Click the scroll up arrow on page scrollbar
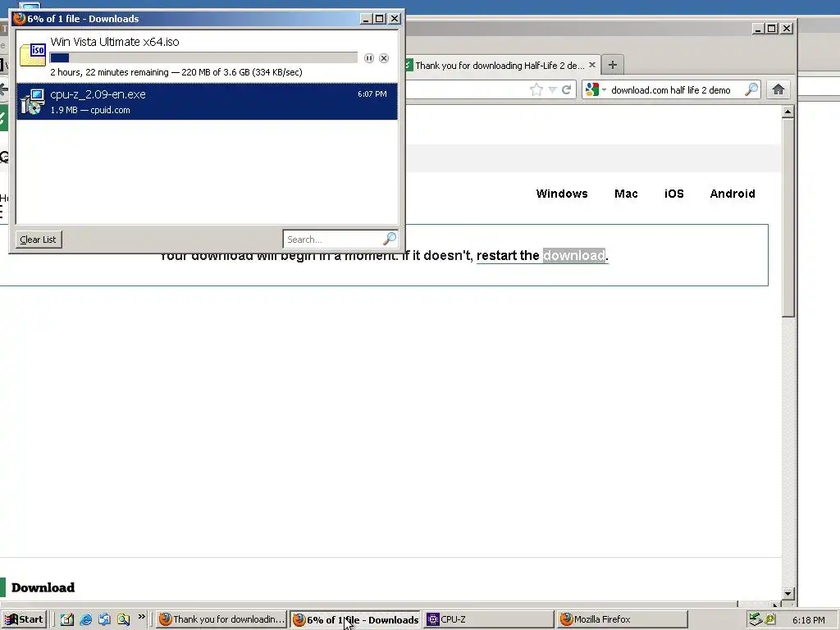 tap(787, 112)
